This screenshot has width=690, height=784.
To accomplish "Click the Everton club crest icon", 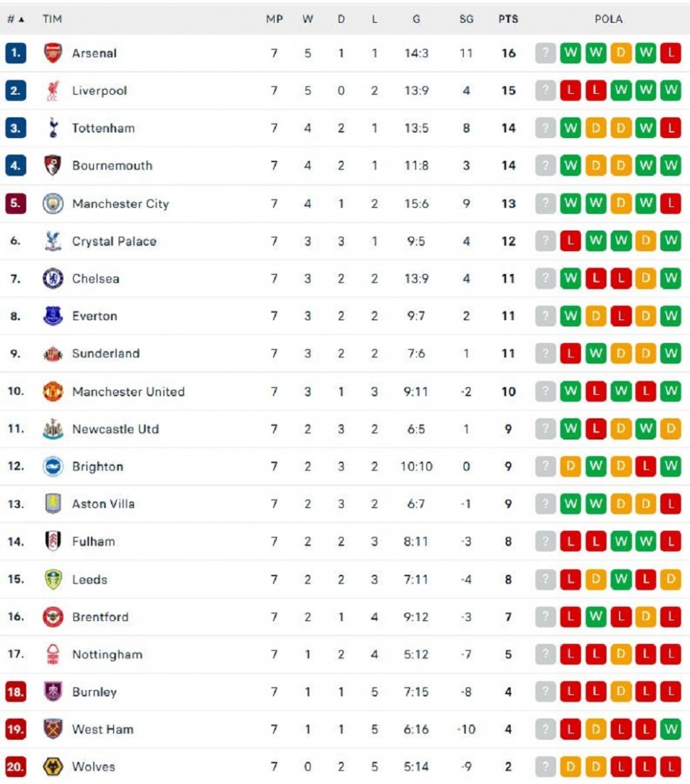I will (x=53, y=316).
